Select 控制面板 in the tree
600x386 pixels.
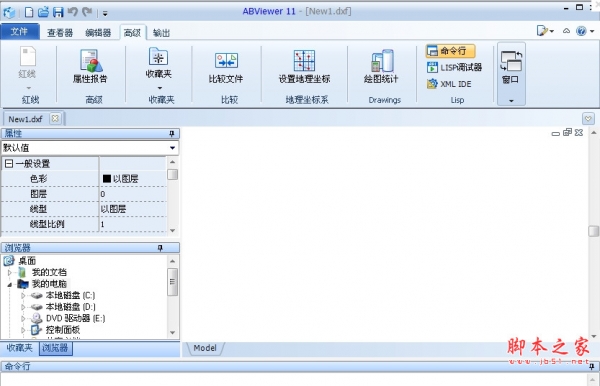click(x=63, y=330)
